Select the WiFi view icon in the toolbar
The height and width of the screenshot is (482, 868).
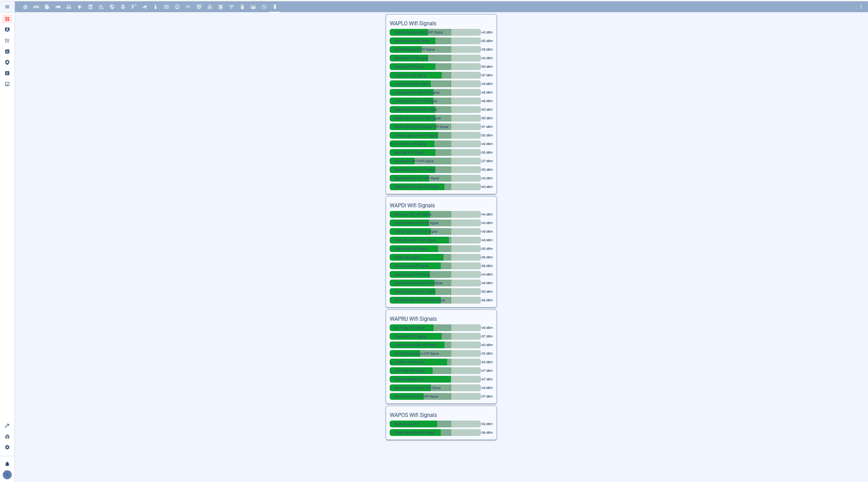click(x=231, y=7)
